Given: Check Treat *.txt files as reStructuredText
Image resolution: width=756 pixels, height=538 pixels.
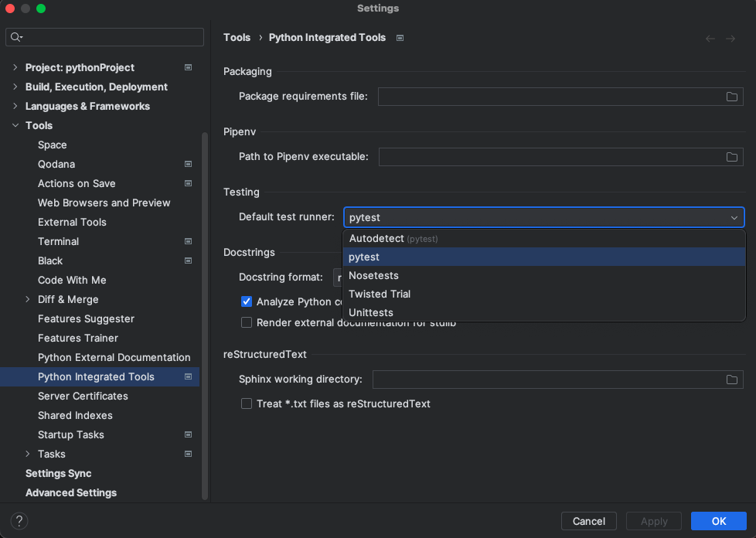Looking at the screenshot, I should point(247,403).
